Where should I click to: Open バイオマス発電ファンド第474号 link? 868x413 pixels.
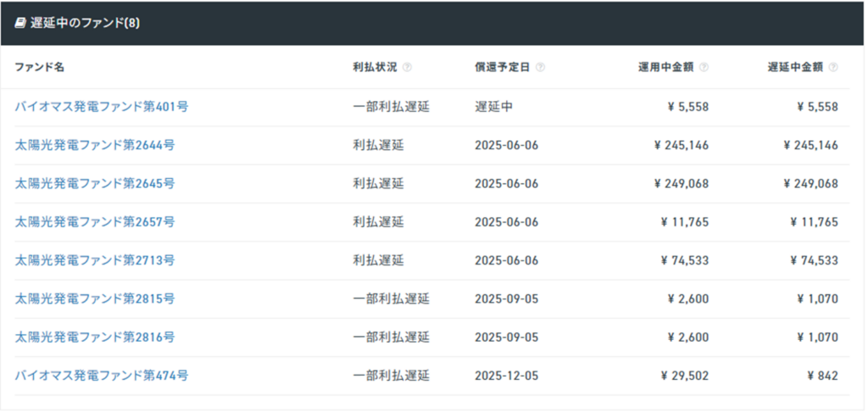click(102, 376)
